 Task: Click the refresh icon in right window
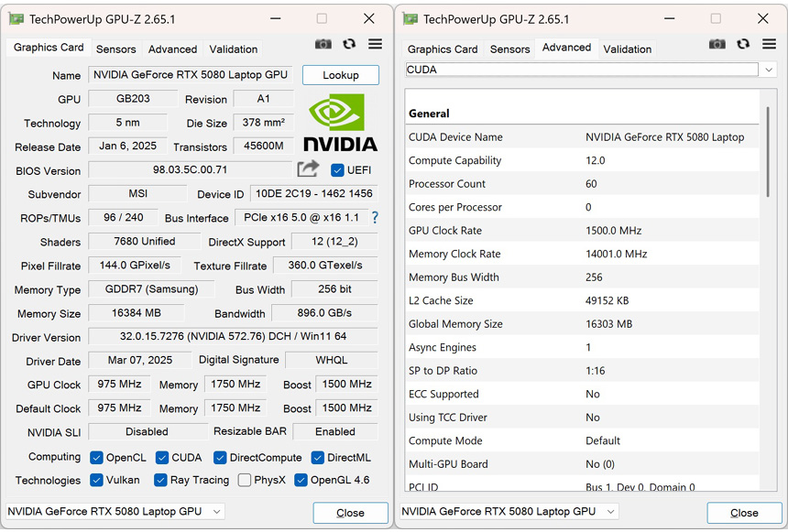point(743,44)
